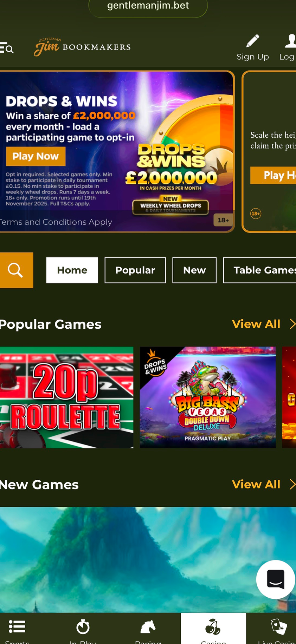296x644 pixels.
Task: Open Terms and Conditions Apply link
Action: tap(55, 222)
